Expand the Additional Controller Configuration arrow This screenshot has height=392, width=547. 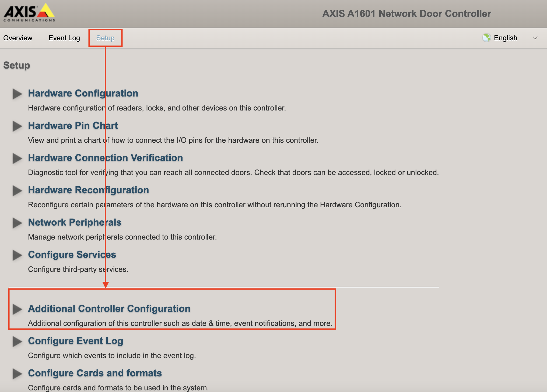[x=17, y=309]
